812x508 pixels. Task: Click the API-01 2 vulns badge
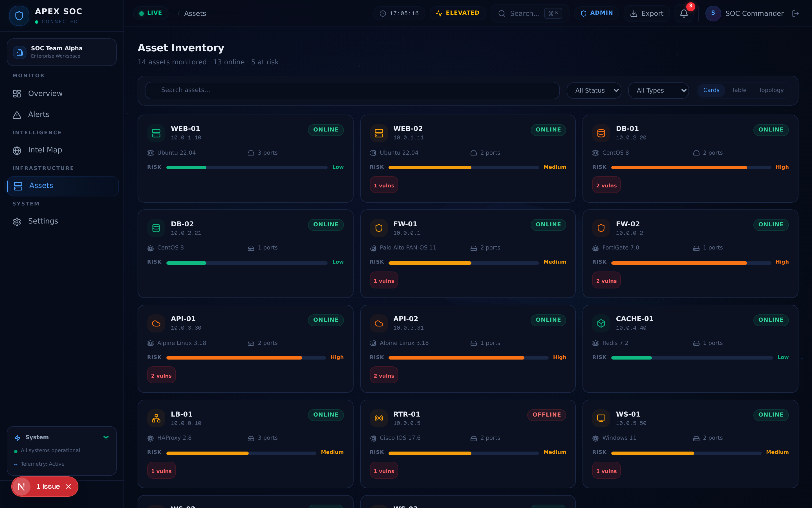pos(161,375)
